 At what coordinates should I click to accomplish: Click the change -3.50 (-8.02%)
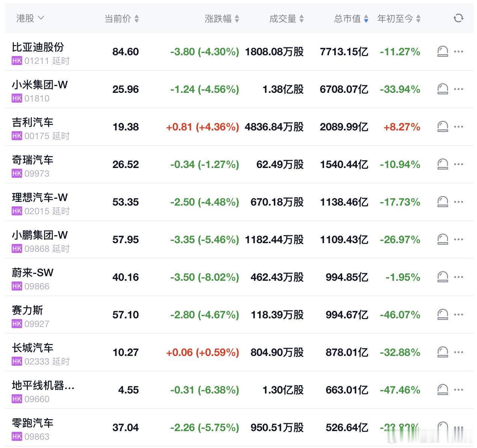[204, 277]
